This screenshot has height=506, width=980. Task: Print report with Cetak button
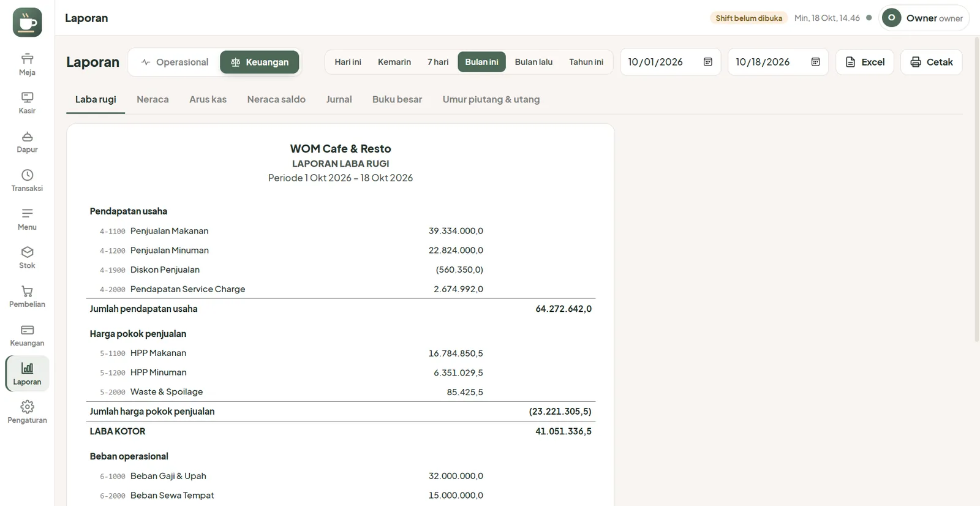(x=931, y=62)
